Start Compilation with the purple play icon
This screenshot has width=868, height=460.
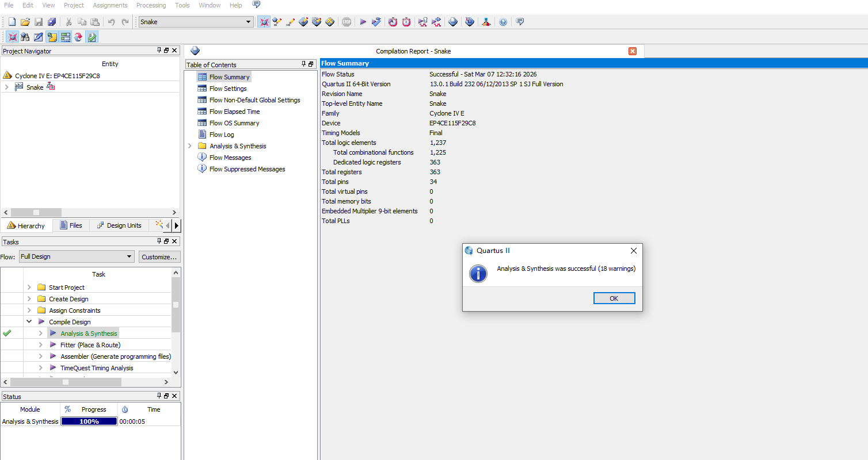point(363,22)
